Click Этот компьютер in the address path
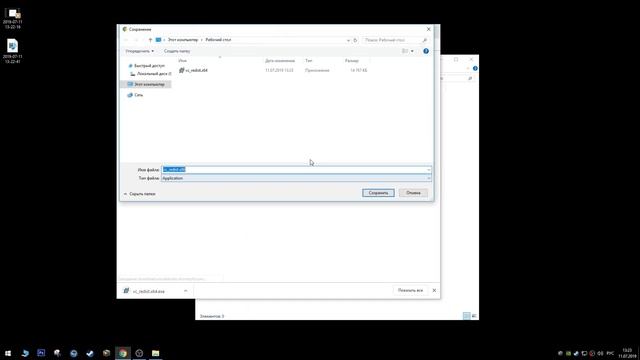Image resolution: width=640 pixels, height=360 pixels. tap(183, 40)
